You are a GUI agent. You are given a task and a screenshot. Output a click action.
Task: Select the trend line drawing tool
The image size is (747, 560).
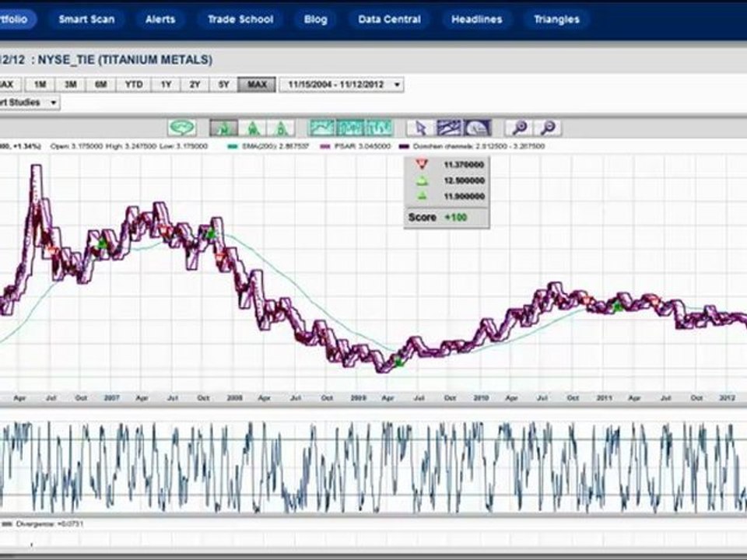point(449,128)
